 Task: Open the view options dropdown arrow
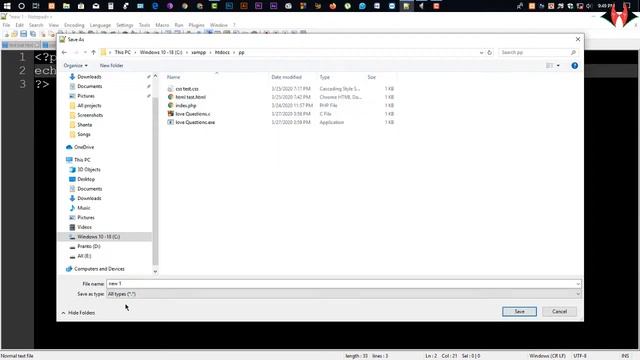point(558,65)
